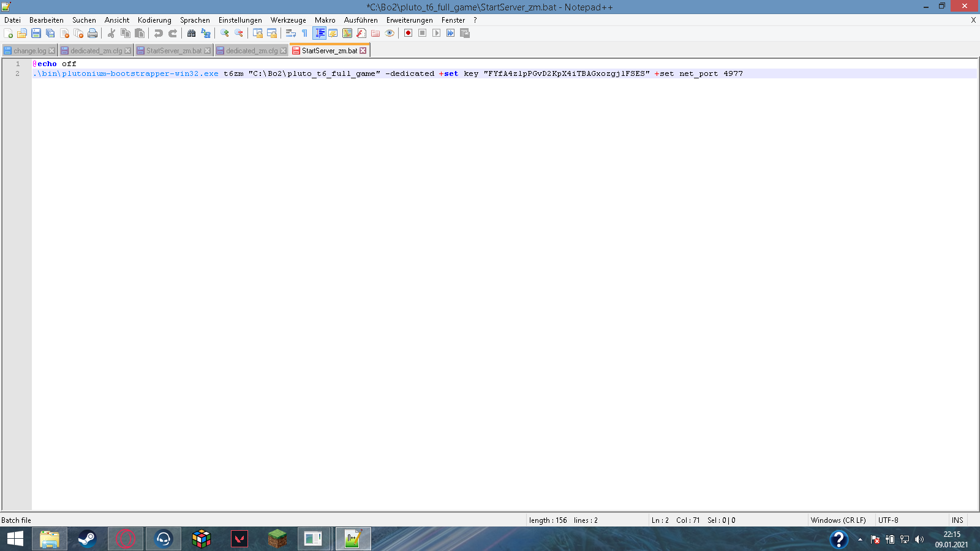Click the Copy toolbar icon
The width and height of the screenshot is (980, 551).
click(126, 33)
